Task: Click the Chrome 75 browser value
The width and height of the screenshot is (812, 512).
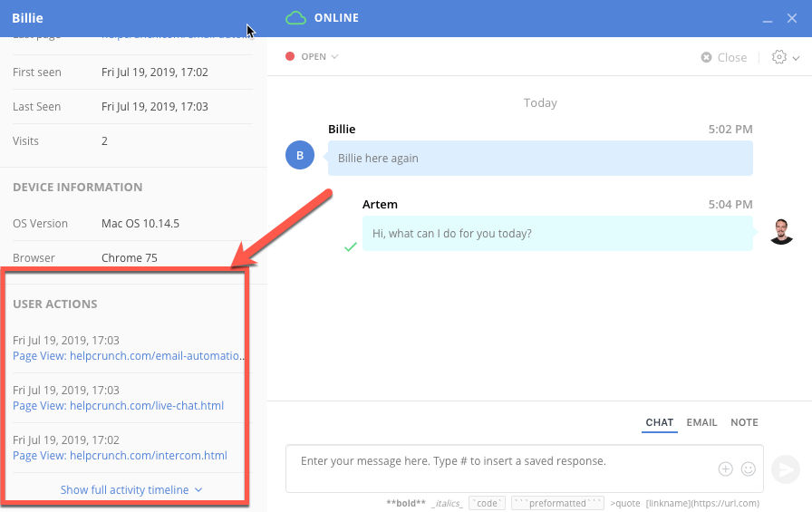Action: tap(130, 257)
